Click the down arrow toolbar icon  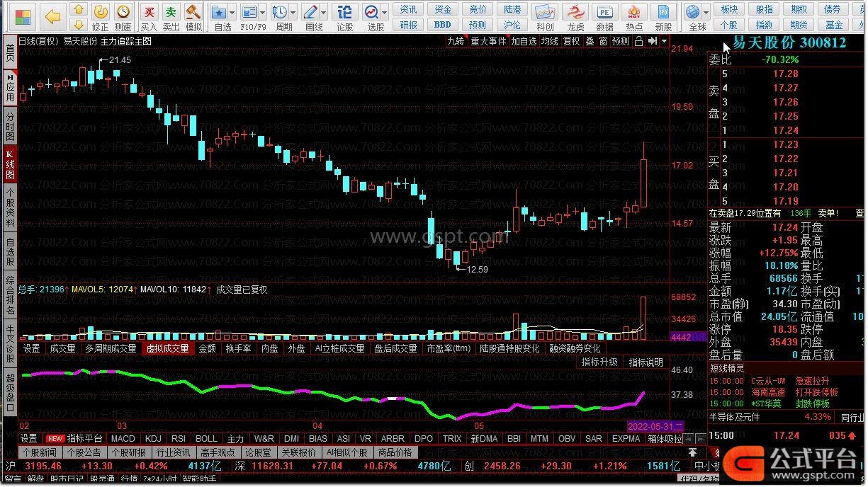(x=79, y=25)
